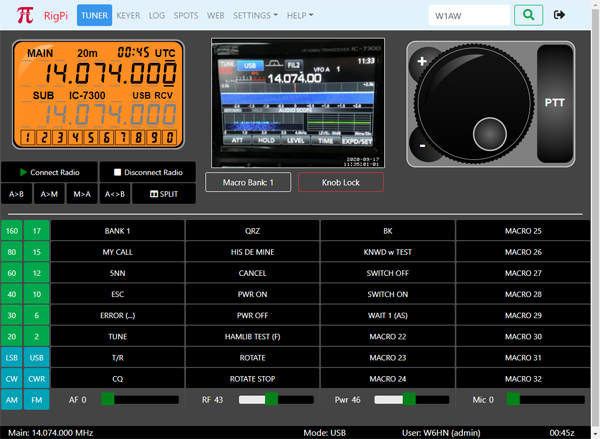Viewport: 600px width, 439px height.
Task: Click the green search magnifier button
Action: (x=528, y=15)
